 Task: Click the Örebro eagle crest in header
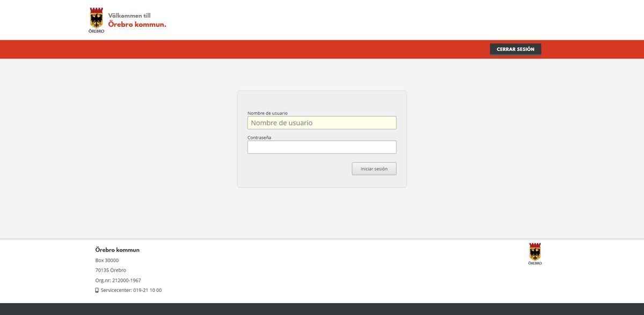(97, 18)
